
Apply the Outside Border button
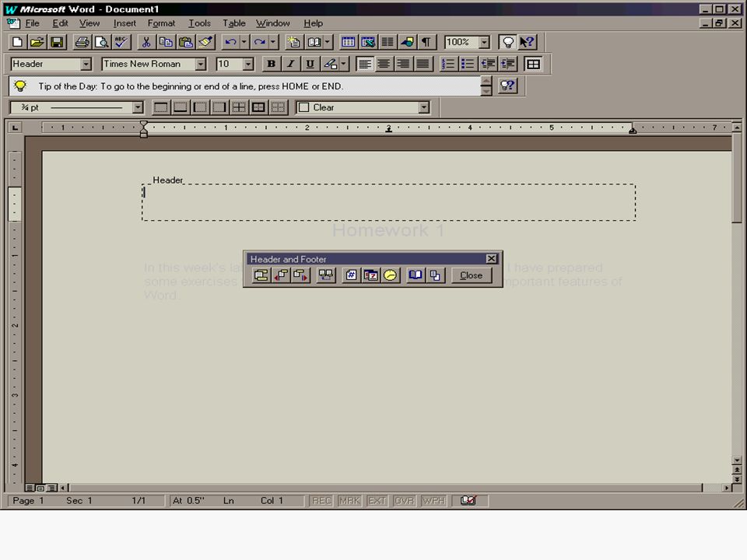pos(258,107)
